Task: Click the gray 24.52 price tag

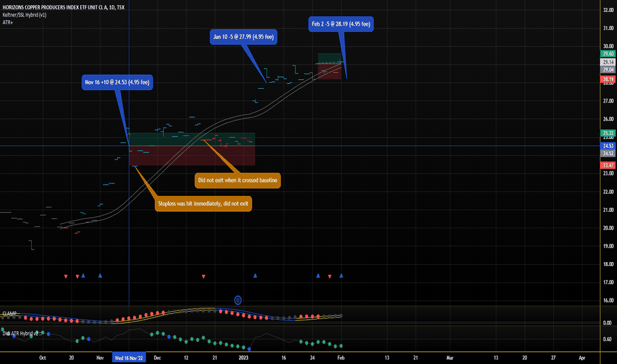Action: click(x=608, y=154)
